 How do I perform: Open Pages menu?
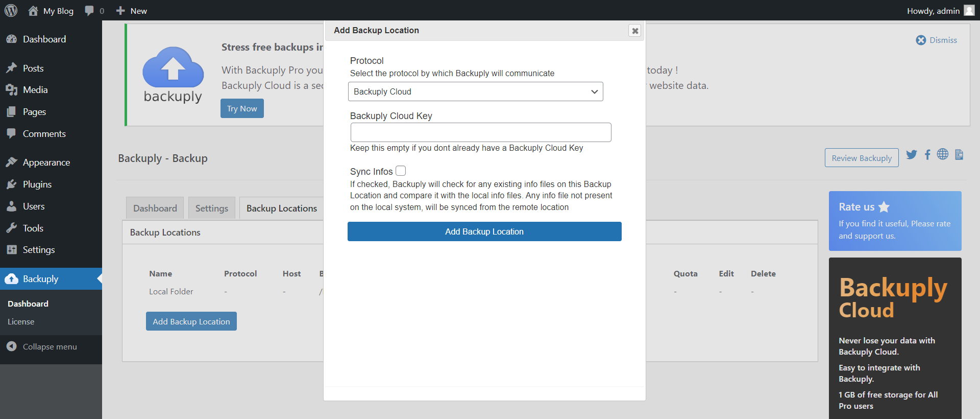tap(51, 112)
